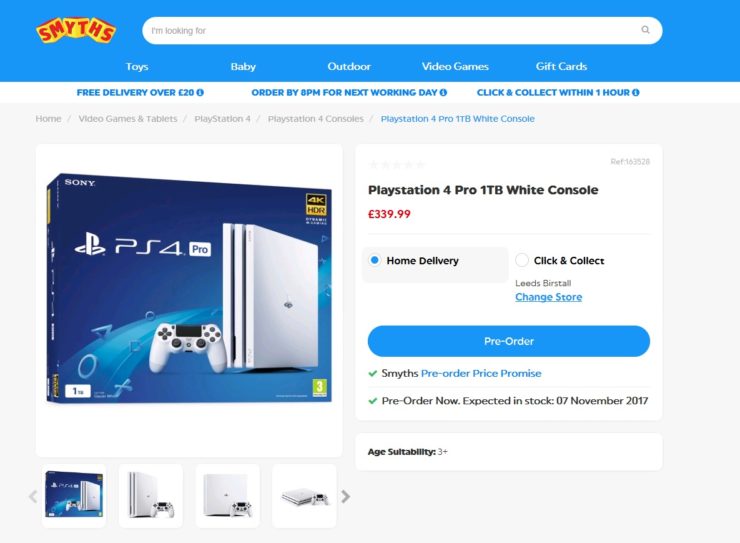Select the console with controller standing thumbnail

coord(150,495)
